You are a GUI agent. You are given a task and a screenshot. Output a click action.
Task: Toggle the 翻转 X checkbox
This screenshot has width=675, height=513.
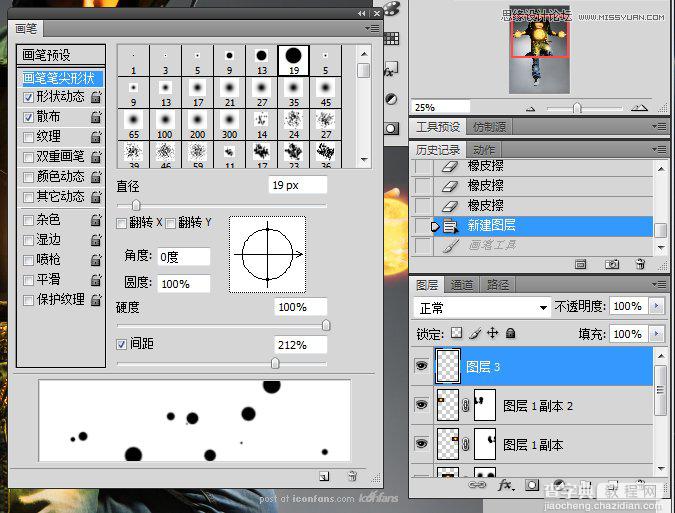pos(121,223)
